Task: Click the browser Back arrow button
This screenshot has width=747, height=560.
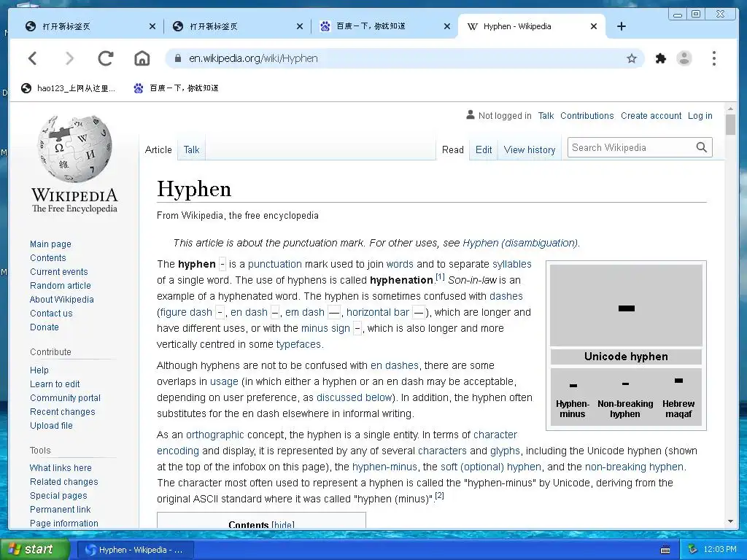Action: [x=32, y=58]
